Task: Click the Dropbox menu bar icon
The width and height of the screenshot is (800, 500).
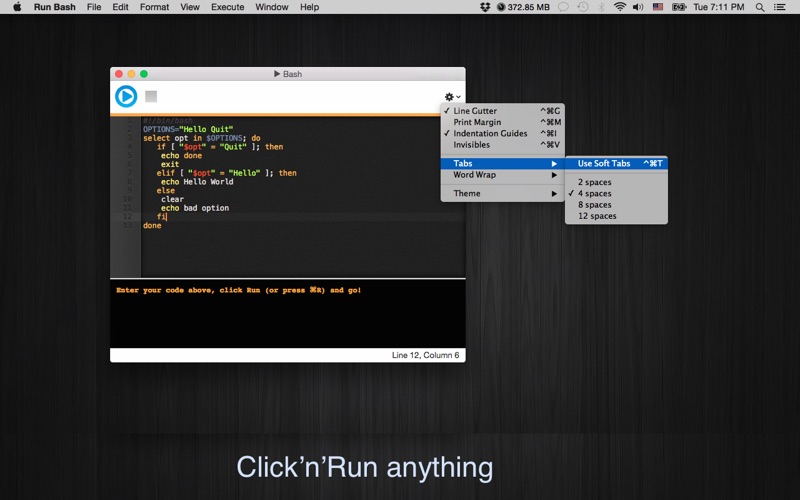Action: click(x=485, y=7)
